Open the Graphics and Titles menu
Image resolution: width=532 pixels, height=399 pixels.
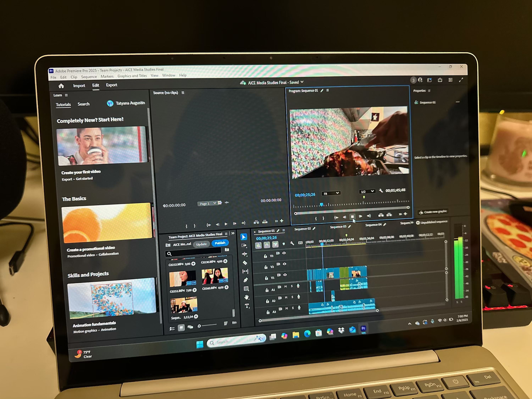[132, 76]
